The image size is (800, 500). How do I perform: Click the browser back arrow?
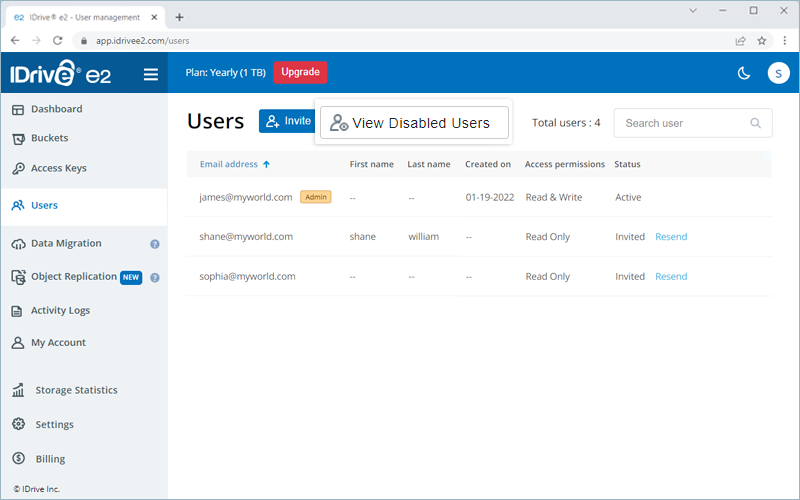[x=15, y=40]
